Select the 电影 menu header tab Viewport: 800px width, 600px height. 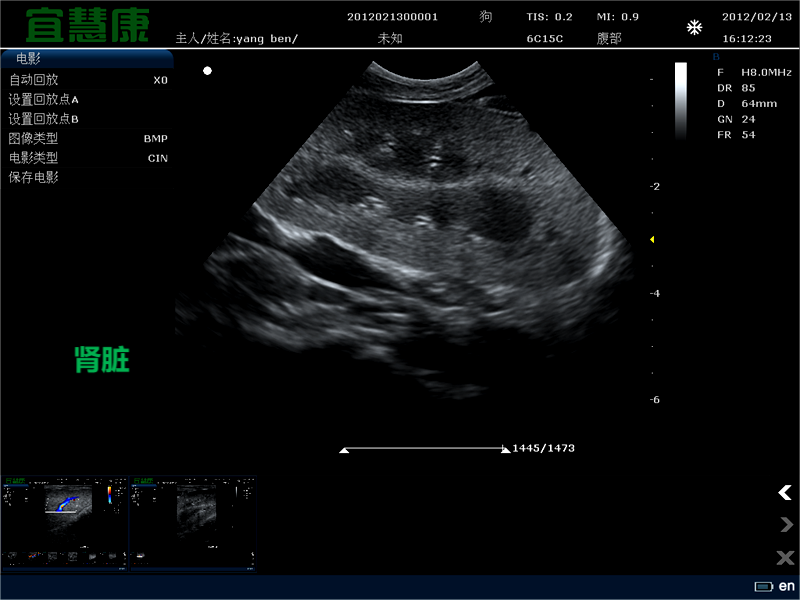click(x=30, y=58)
